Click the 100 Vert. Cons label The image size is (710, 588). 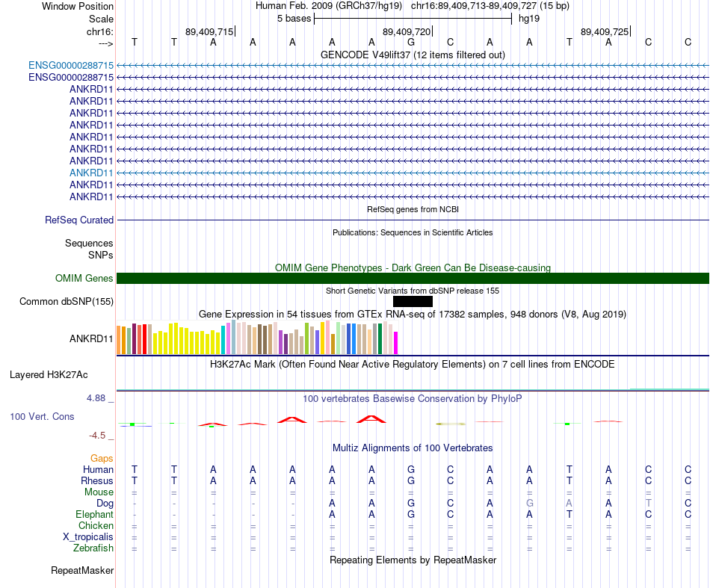(42, 416)
